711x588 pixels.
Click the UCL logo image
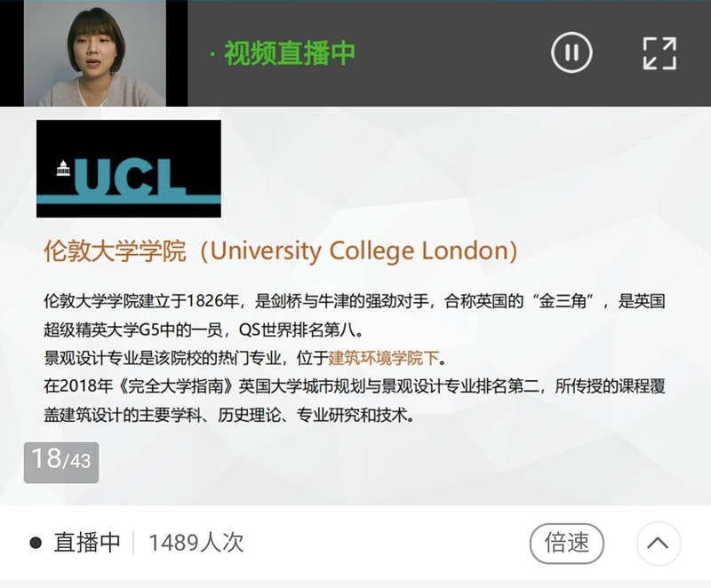coord(129,169)
